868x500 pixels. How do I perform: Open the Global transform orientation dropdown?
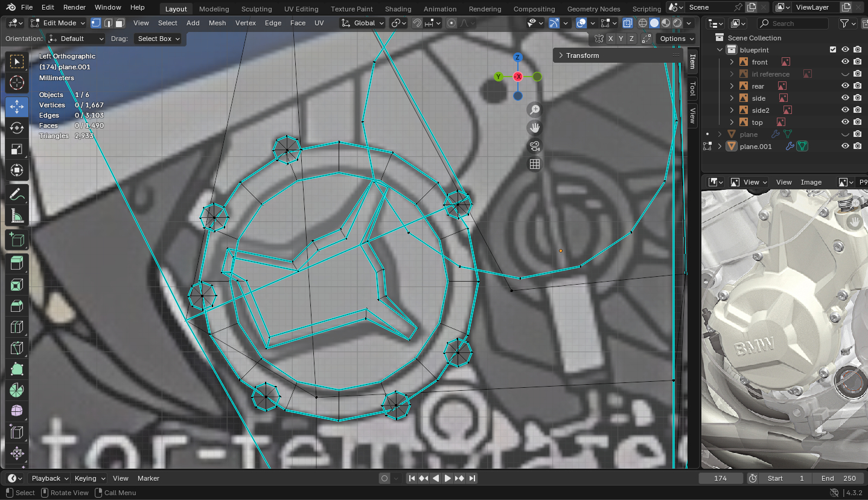[363, 23]
